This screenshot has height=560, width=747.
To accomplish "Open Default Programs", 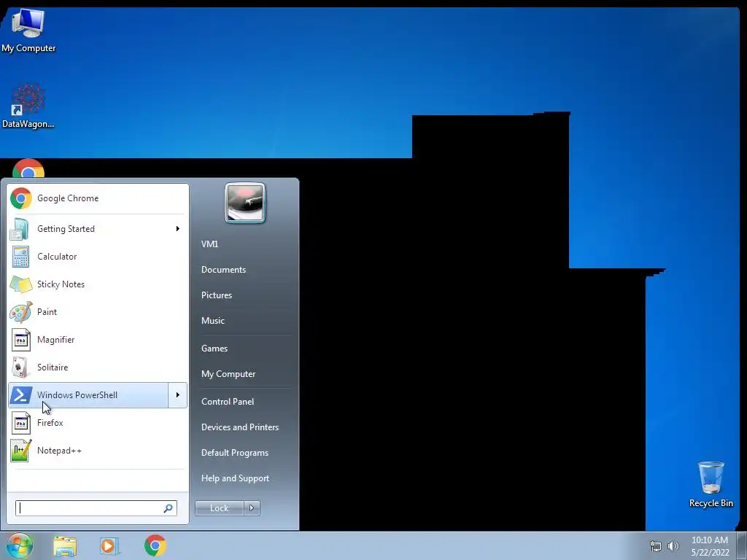I will (x=234, y=453).
